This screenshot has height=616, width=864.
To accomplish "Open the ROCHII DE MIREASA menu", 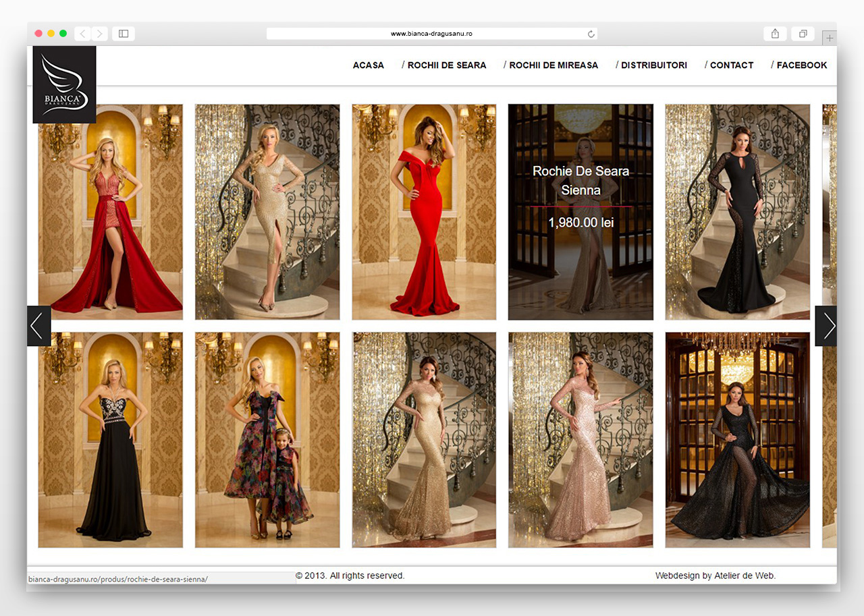I will pos(553,65).
